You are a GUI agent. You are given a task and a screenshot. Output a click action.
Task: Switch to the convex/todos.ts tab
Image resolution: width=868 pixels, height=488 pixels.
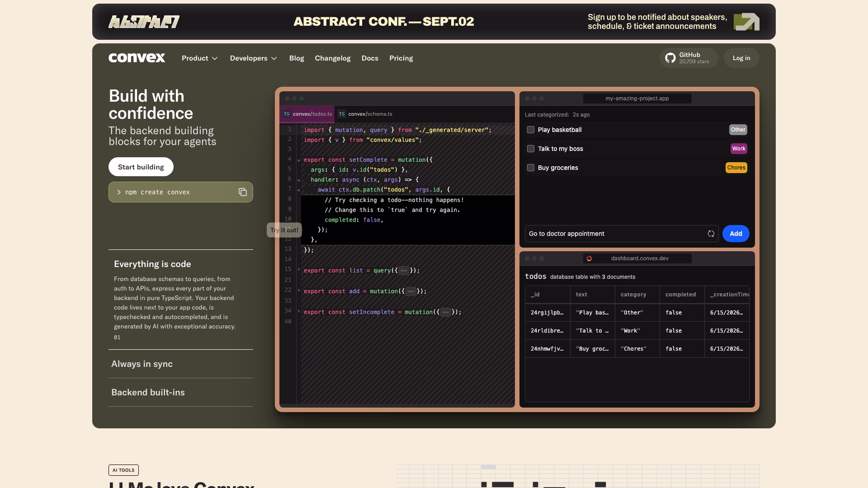307,114
